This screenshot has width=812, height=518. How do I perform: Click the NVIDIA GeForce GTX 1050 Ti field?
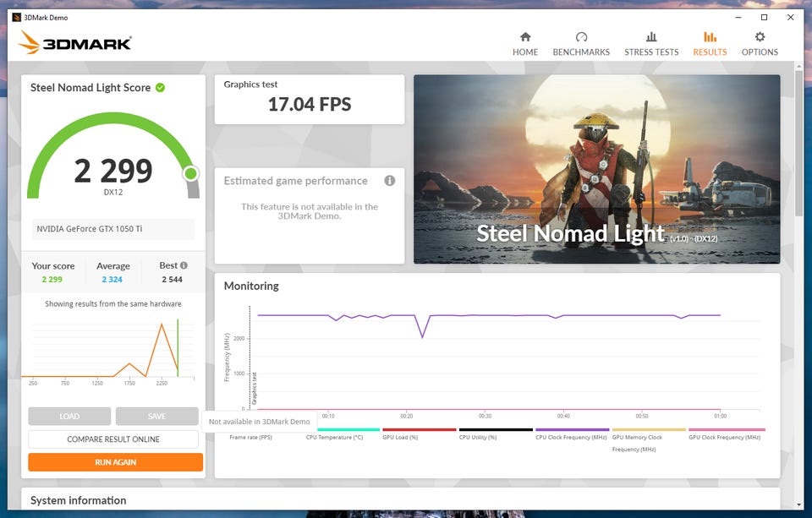113,229
